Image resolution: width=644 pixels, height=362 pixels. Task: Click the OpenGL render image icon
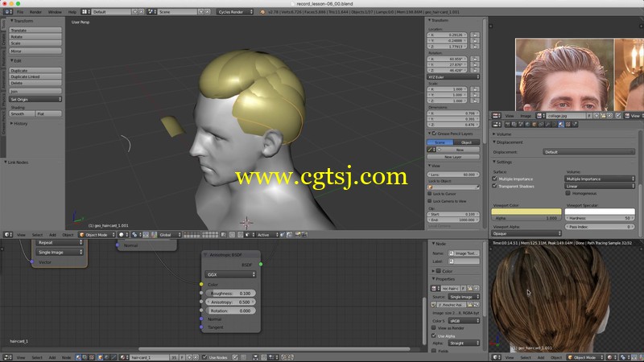298,235
